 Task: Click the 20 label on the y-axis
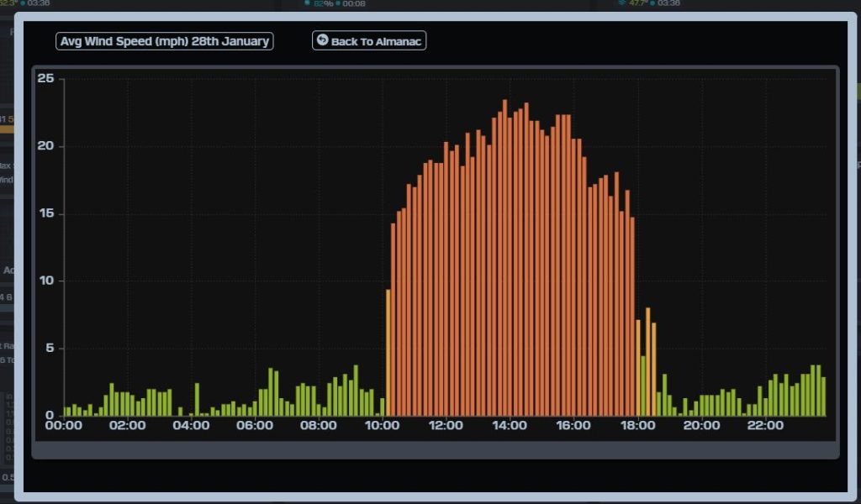pos(45,146)
